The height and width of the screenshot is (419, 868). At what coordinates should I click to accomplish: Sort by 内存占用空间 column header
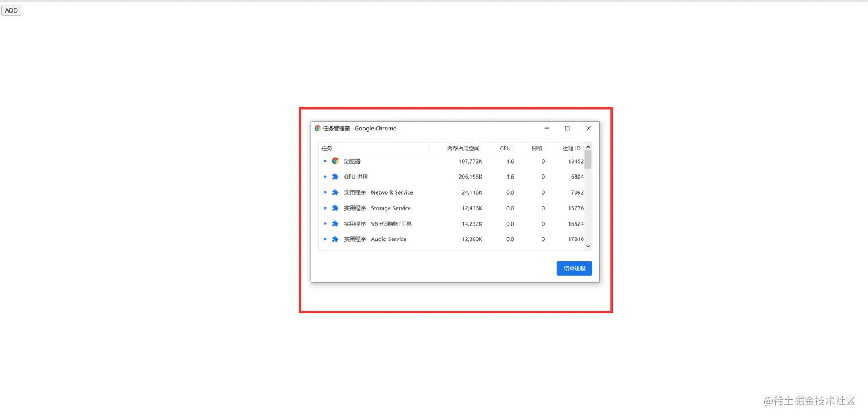point(456,148)
